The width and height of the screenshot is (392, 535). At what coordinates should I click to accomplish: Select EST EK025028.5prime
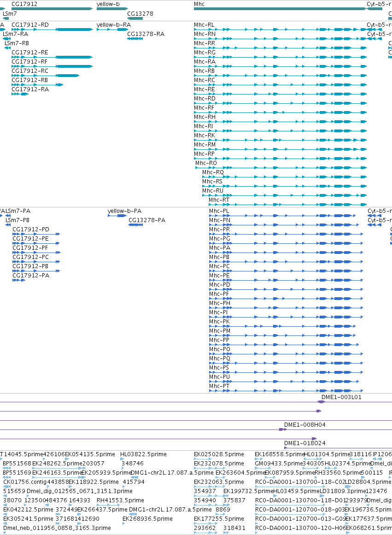coord(219,454)
